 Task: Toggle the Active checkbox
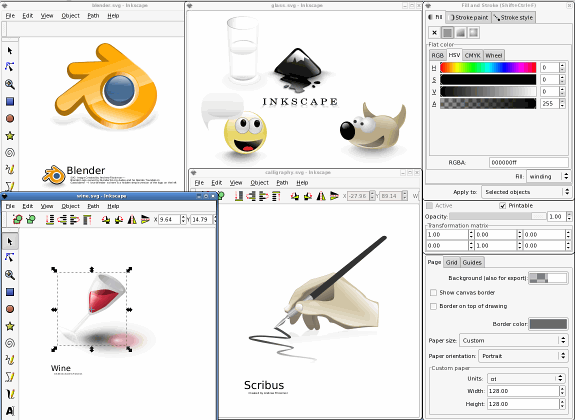[430, 205]
